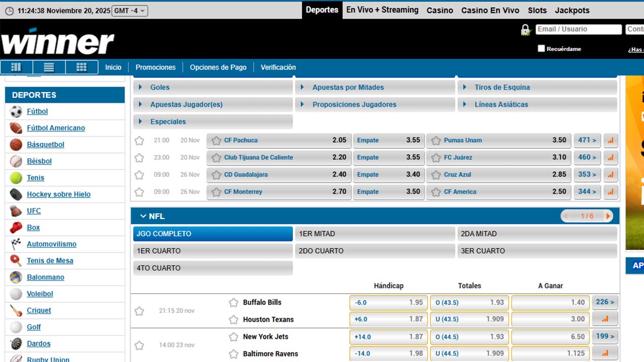Click the padlock icon beside the email field
The height and width of the screenshot is (362, 644).
pos(526,30)
